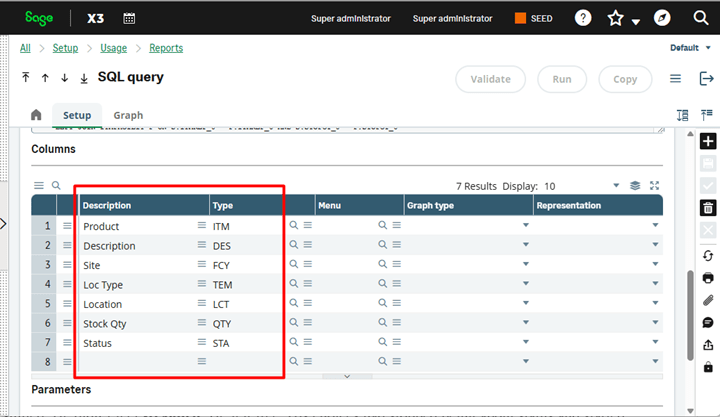Delete record using trash can icon

coord(708,208)
